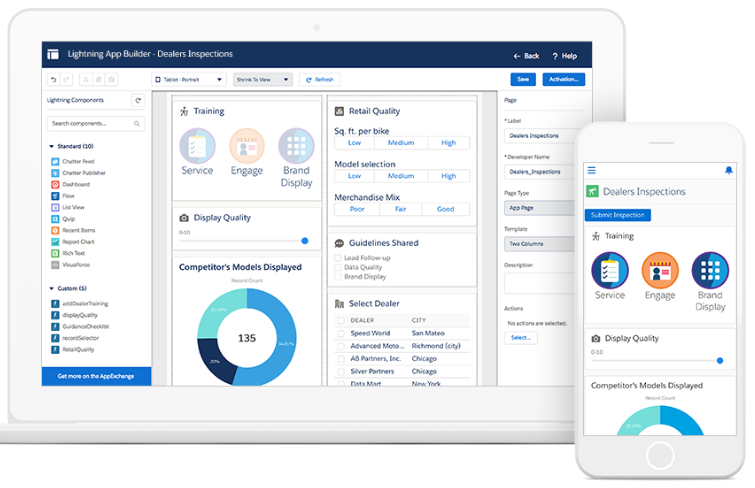
Task: Select the Chatter Publisher component
Action: pos(78,173)
